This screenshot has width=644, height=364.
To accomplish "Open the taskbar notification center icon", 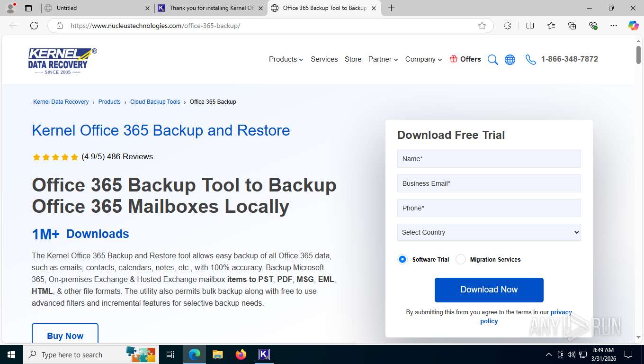I will (x=628, y=355).
